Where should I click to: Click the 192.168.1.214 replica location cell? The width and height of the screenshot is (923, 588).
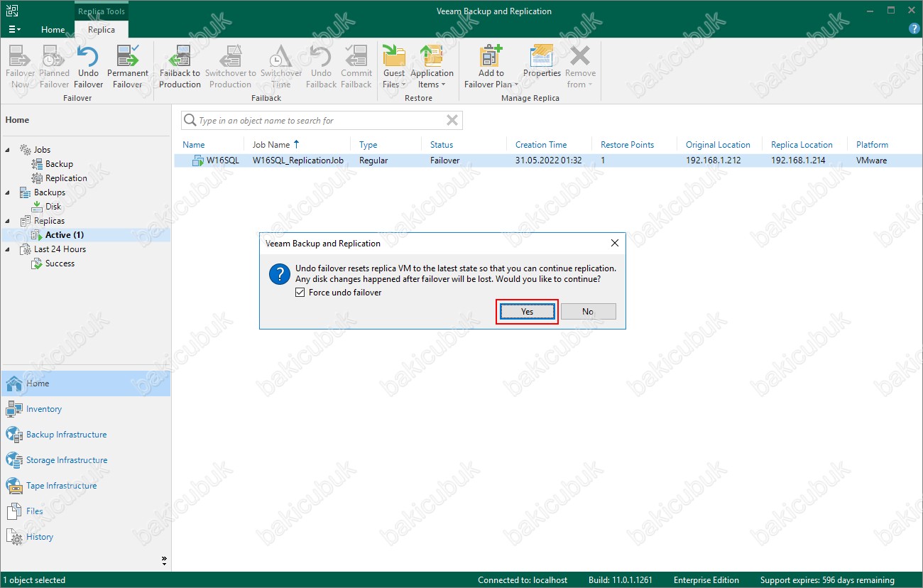pyautogui.click(x=798, y=160)
